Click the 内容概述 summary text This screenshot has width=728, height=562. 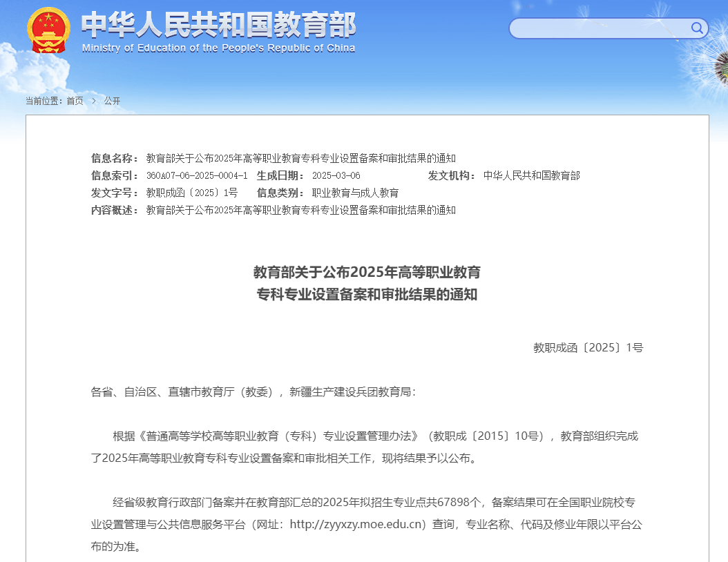(300, 210)
